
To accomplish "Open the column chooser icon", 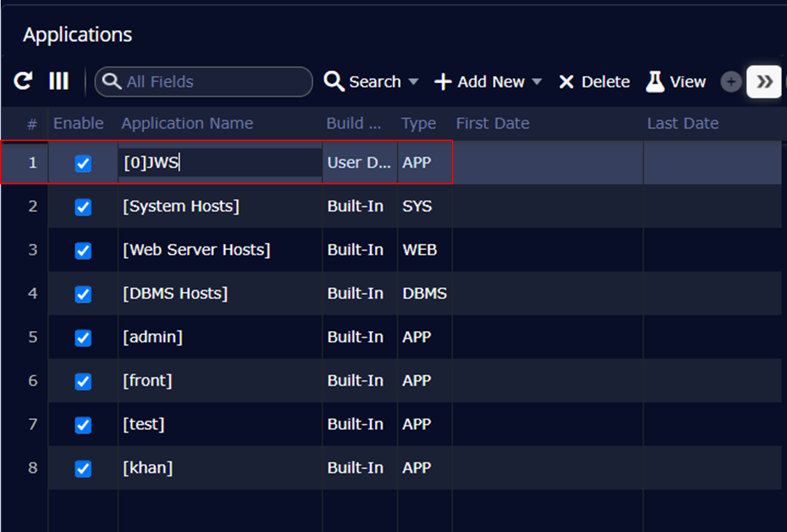I will [59, 82].
